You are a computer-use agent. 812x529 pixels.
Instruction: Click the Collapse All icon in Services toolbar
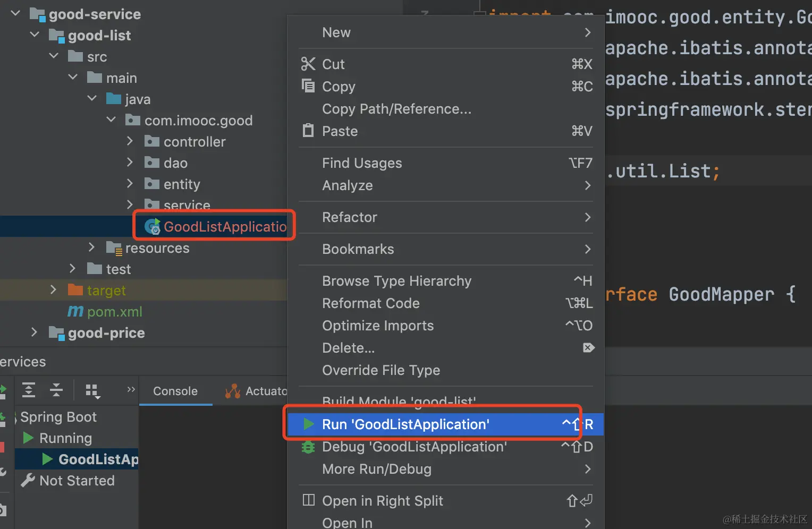pyautogui.click(x=56, y=390)
